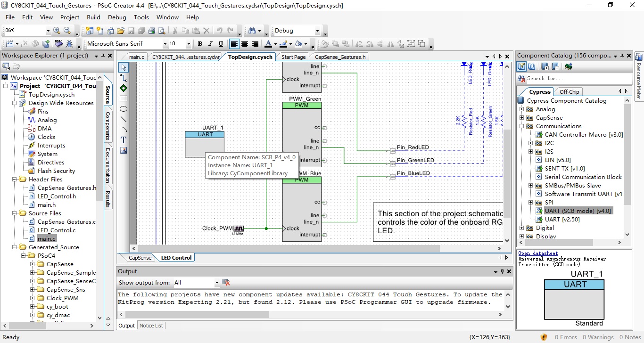Screen dimensions: 644x343
Task: Open the Debug configuration dropdown
Action: [317, 31]
